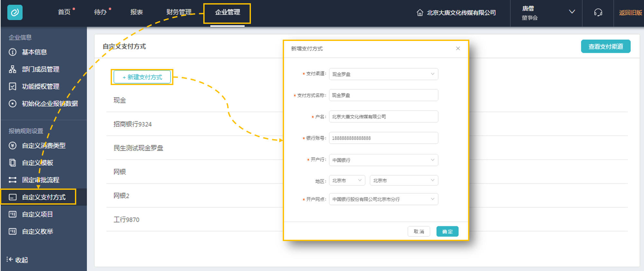Screen dimensions: 644x271
Task: Go to 首页 tab
Action: coord(64,12)
